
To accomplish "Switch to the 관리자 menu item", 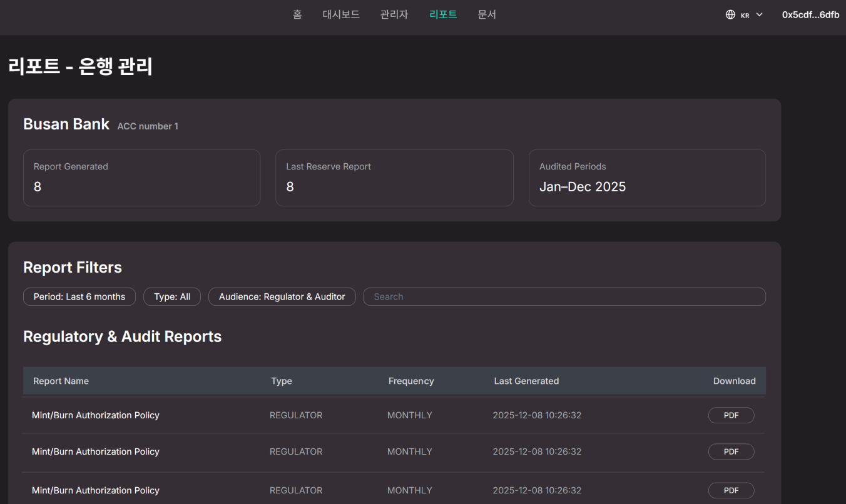I will pyautogui.click(x=394, y=14).
